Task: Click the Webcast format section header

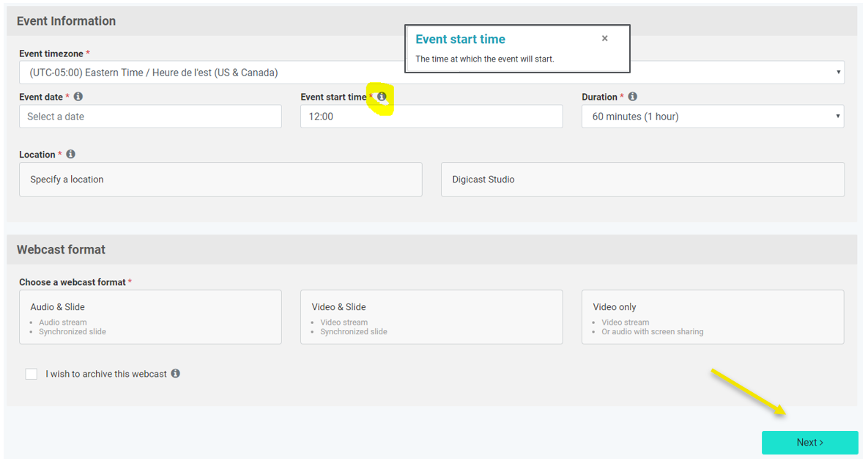Action: click(x=61, y=250)
